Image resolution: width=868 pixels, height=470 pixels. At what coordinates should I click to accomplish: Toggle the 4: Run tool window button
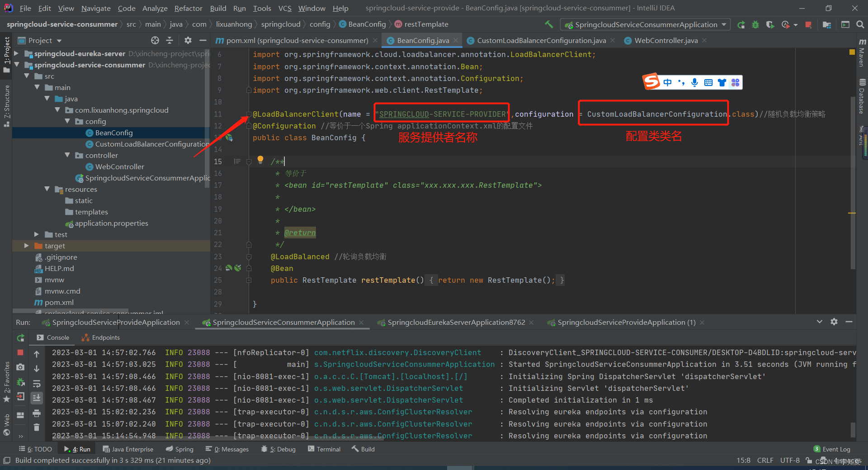click(x=77, y=449)
